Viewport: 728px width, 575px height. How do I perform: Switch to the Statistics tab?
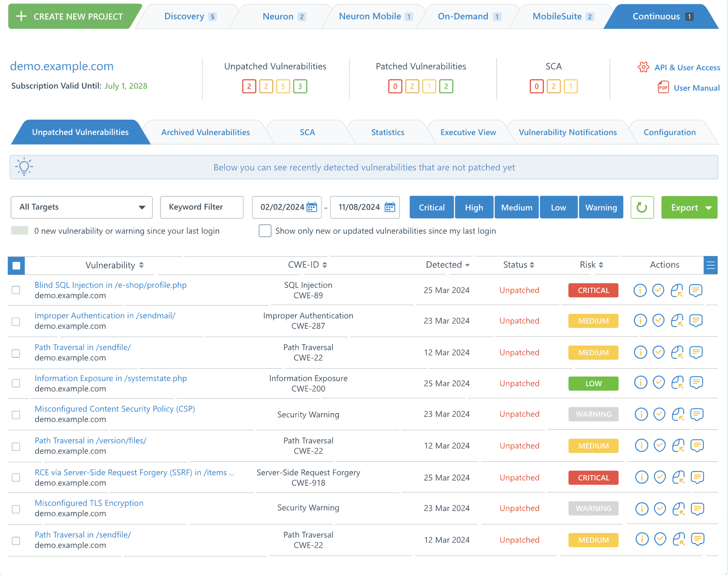coord(388,132)
